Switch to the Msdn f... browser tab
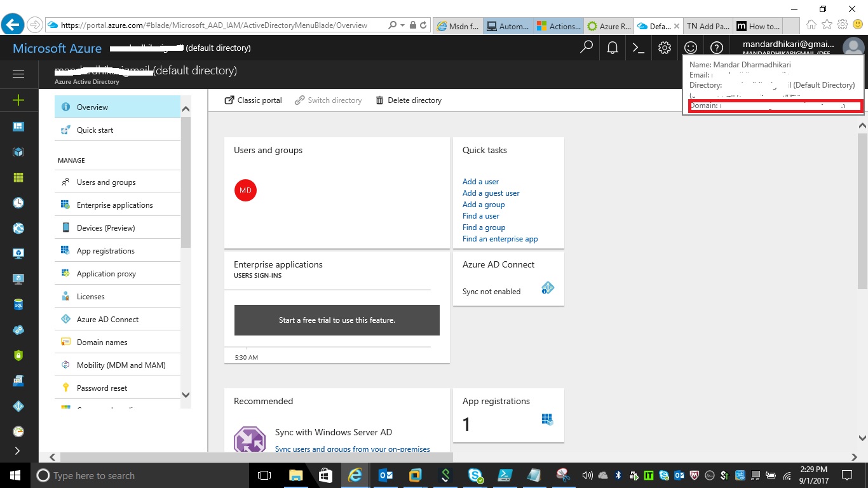 click(458, 26)
